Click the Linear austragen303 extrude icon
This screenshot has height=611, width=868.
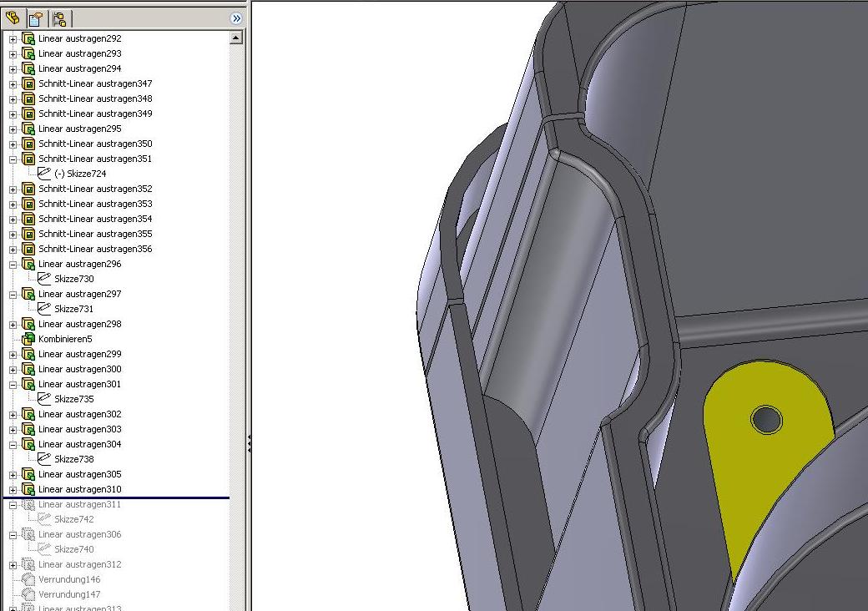pos(28,429)
